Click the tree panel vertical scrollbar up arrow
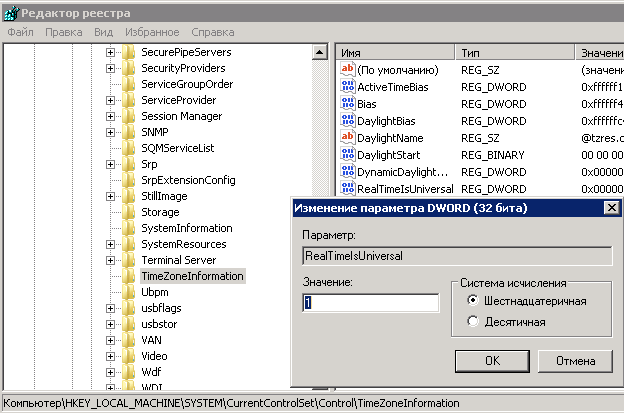 320,51
